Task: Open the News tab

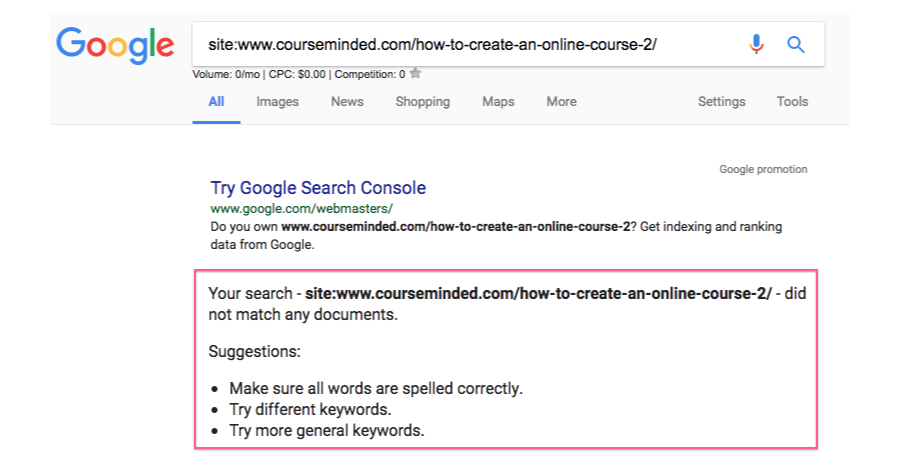Action: [x=347, y=101]
